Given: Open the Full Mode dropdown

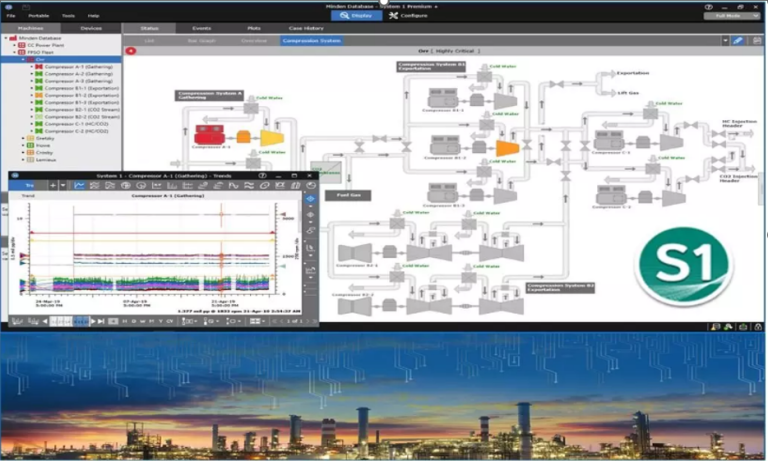Looking at the screenshot, I should (x=730, y=16).
